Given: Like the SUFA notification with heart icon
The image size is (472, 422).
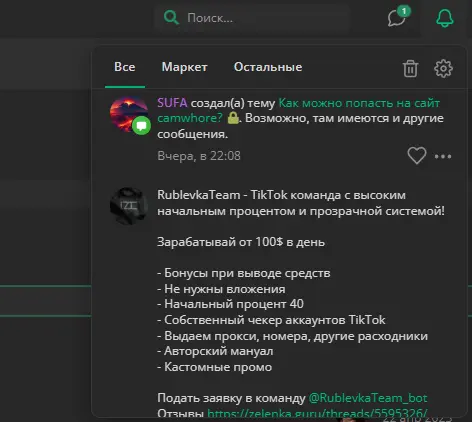Looking at the screenshot, I should coord(417,156).
